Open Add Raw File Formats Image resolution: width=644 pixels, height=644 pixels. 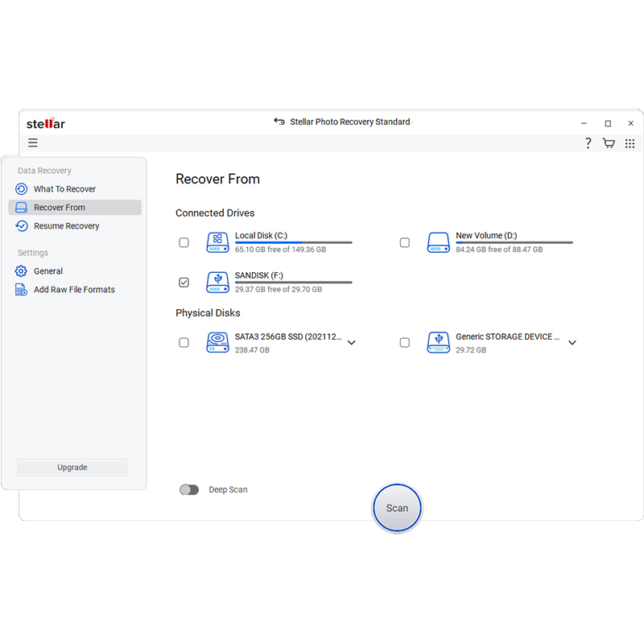[74, 290]
